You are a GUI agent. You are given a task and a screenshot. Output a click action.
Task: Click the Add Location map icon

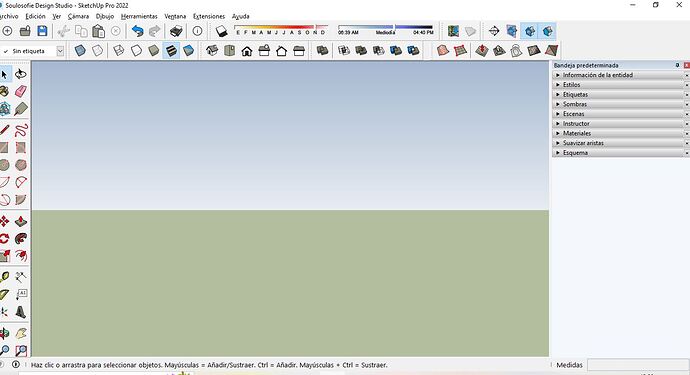pyautogui.click(x=453, y=31)
